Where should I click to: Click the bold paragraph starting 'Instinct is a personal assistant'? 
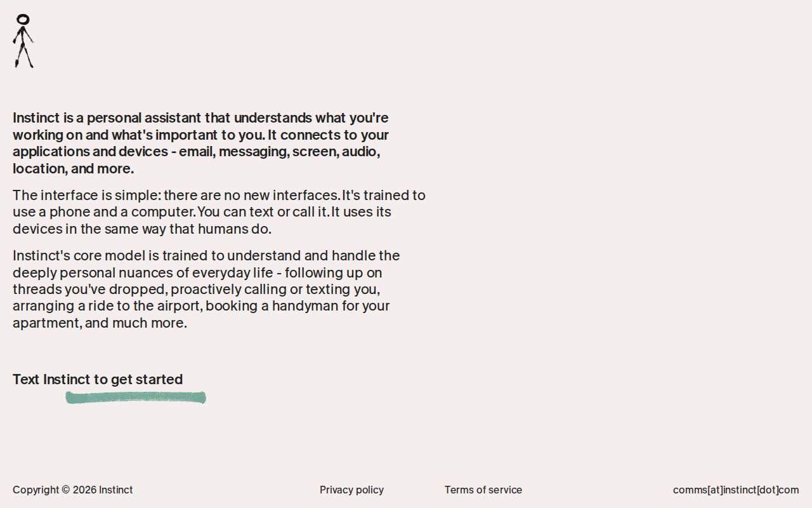tap(200, 143)
